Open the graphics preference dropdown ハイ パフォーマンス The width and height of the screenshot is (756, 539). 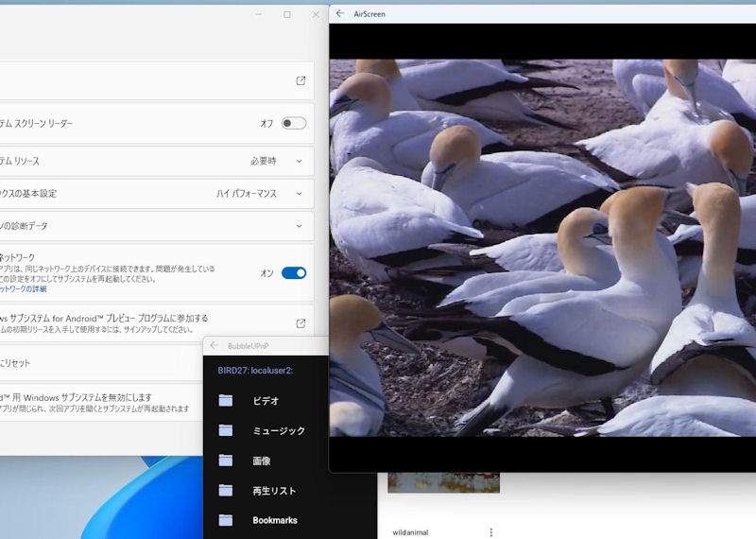coord(259,194)
